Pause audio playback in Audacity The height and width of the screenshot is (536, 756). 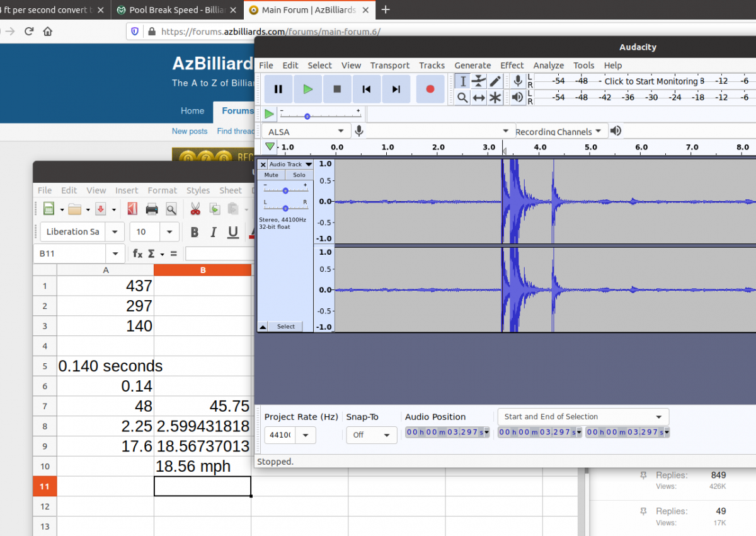pos(278,89)
